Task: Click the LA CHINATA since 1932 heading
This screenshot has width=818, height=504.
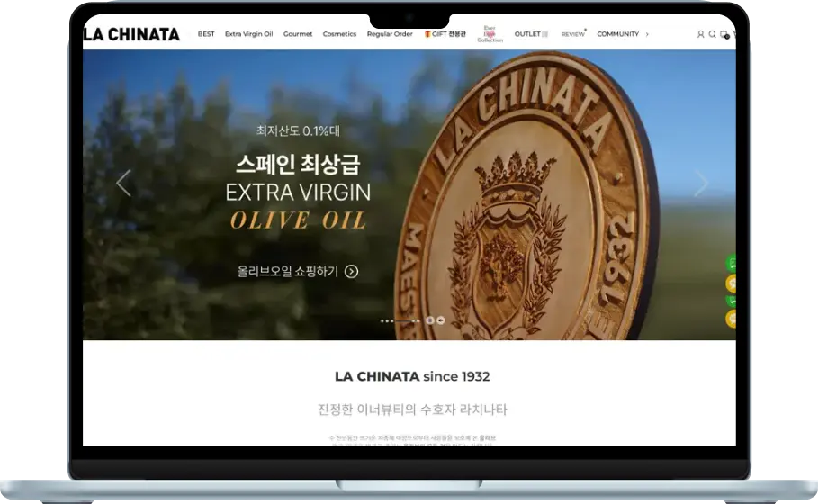Action: [x=412, y=376]
